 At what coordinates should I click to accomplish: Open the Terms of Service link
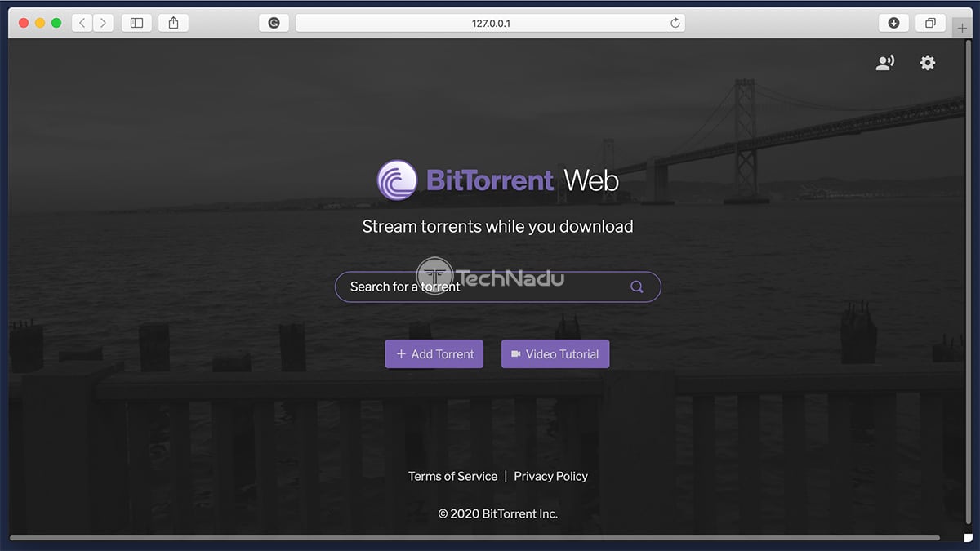453,476
